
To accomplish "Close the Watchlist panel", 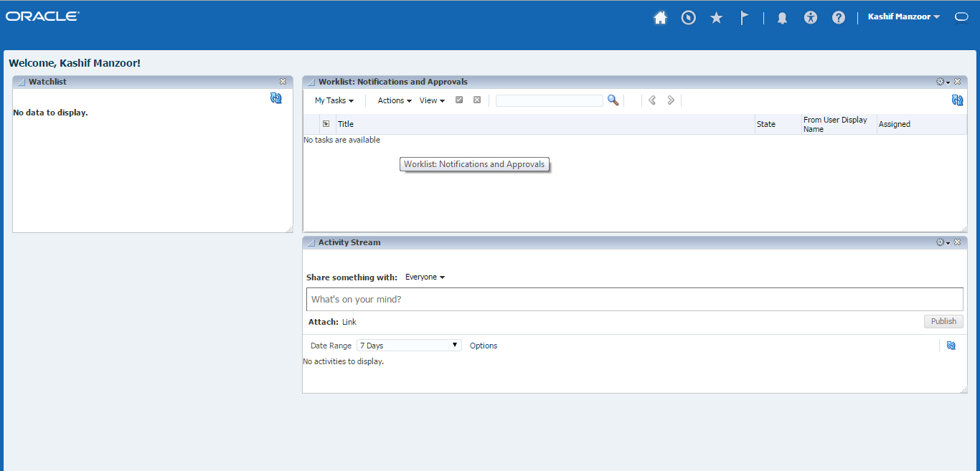I will pos(283,82).
